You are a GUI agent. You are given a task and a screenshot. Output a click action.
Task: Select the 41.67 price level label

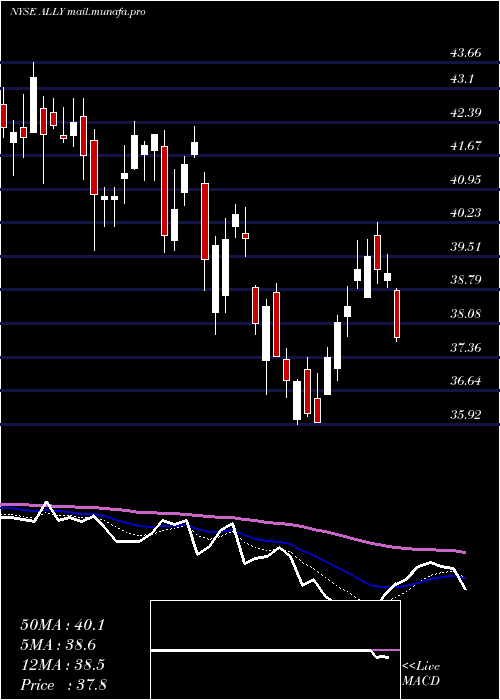[466, 146]
